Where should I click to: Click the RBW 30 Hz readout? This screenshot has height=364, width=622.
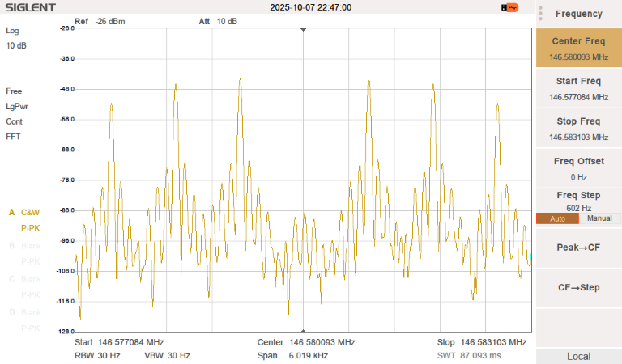coord(97,355)
